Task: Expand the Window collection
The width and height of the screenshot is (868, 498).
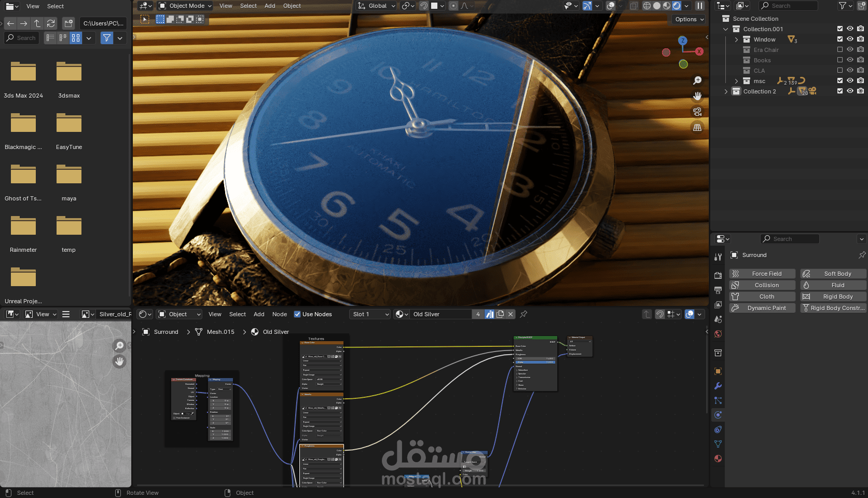Action: (x=736, y=39)
